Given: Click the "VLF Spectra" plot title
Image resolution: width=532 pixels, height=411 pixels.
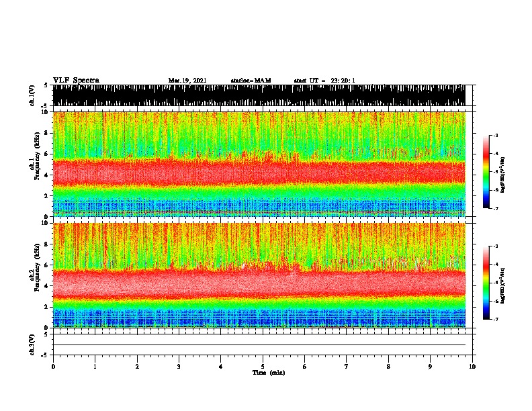Looking at the screenshot, I should (76, 81).
